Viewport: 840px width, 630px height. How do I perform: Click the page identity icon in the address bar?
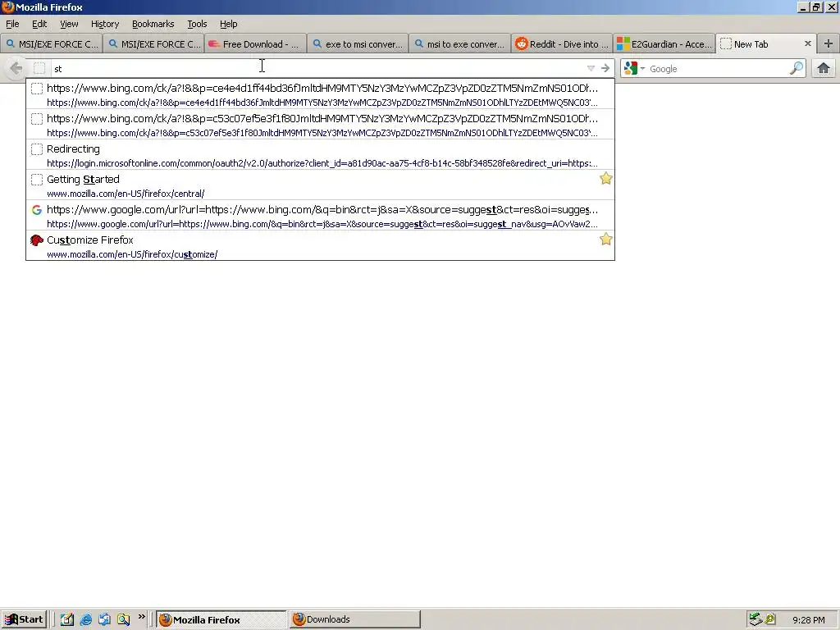tap(39, 68)
